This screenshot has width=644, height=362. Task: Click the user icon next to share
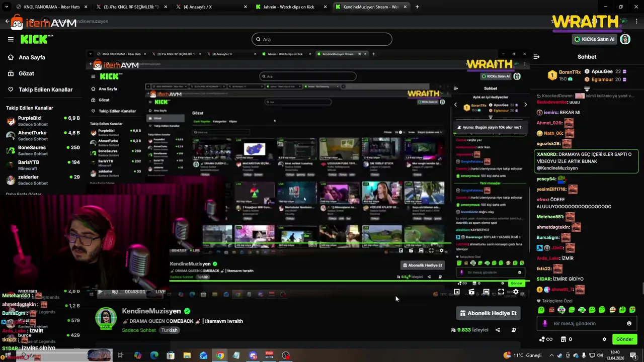(514, 330)
